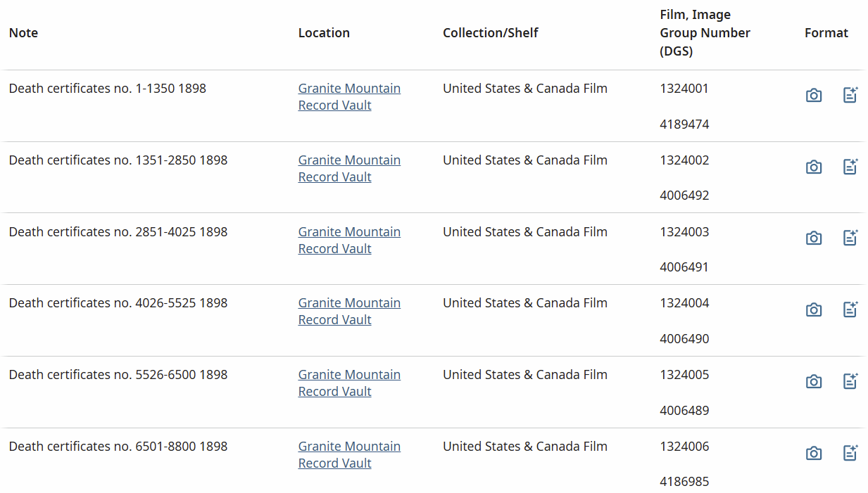Viewport: 868px width, 493px height.
Task: Open Granite Mountain Record Vault link for certificates 2851-4025
Action: [x=349, y=241]
